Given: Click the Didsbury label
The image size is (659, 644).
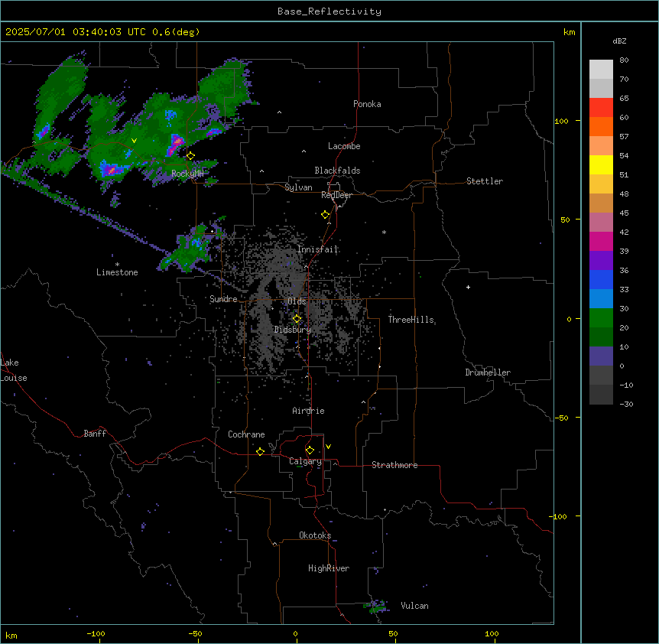Looking at the screenshot, I should [x=293, y=330].
